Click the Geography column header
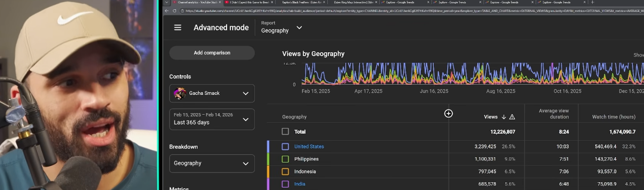The width and height of the screenshot is (644, 190). 294,117
